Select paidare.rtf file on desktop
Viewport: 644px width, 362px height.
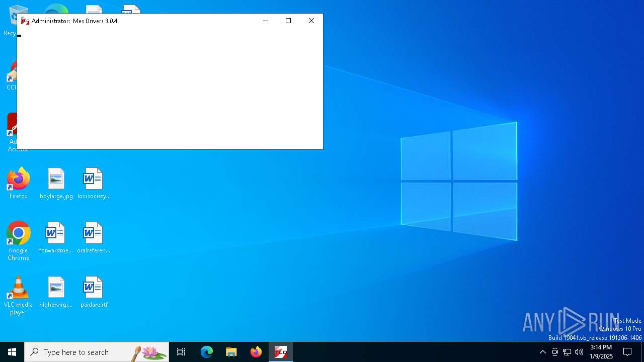click(94, 292)
